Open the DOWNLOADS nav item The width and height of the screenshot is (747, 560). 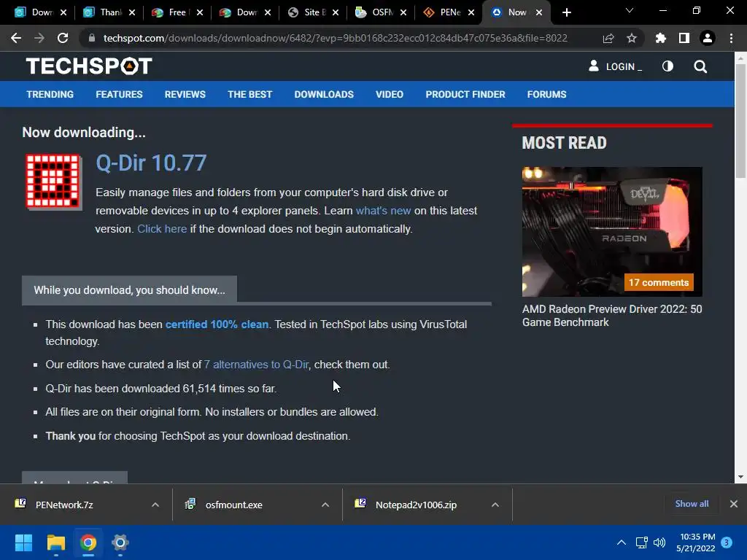tap(324, 94)
